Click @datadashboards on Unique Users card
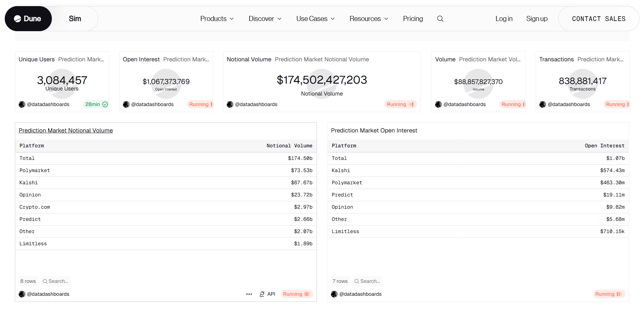 pos(48,104)
